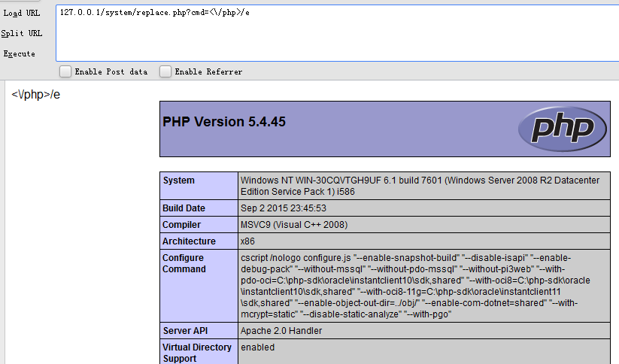Click the Load URL button
The width and height of the screenshot is (619, 364).
click(22, 13)
